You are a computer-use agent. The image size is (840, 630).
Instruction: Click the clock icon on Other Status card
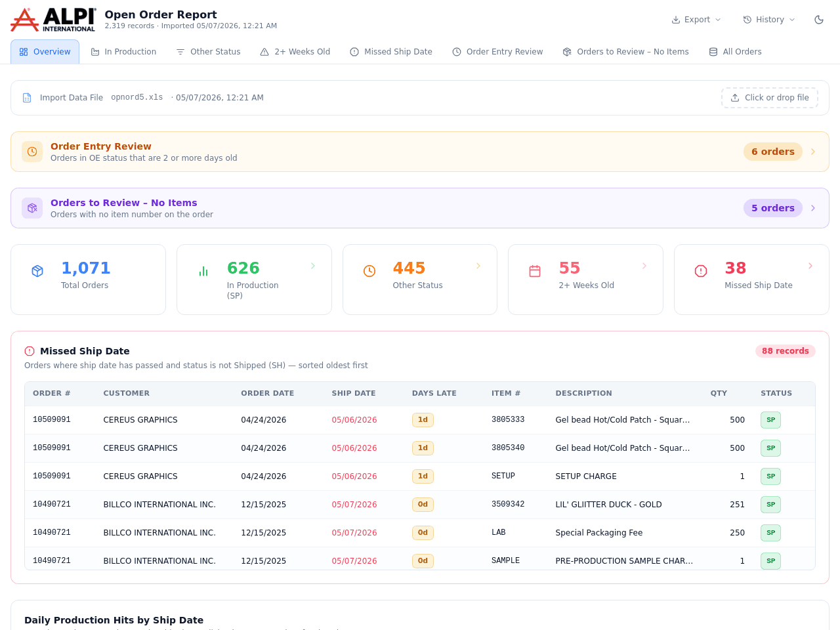(369, 271)
